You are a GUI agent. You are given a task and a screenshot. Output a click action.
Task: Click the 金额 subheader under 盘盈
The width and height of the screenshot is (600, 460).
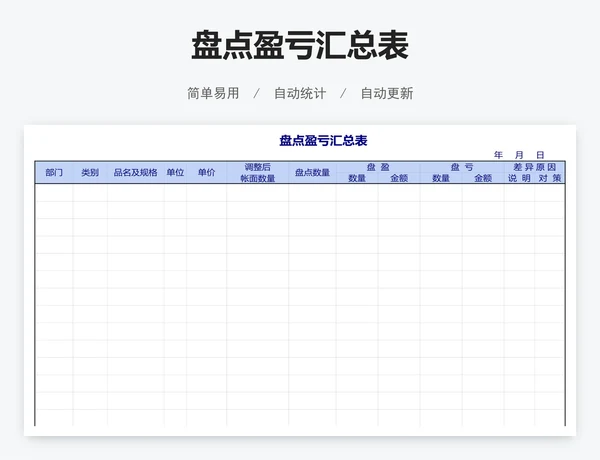pyautogui.click(x=399, y=178)
